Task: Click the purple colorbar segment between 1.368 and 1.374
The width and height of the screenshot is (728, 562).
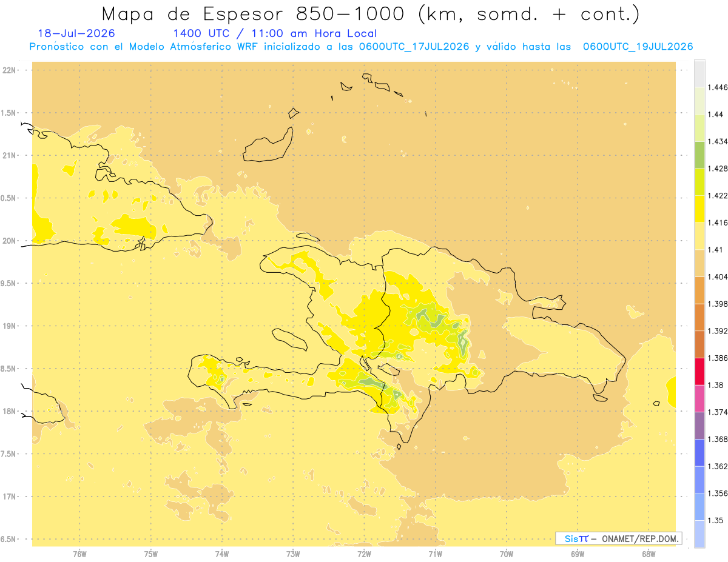Action: coord(699,426)
